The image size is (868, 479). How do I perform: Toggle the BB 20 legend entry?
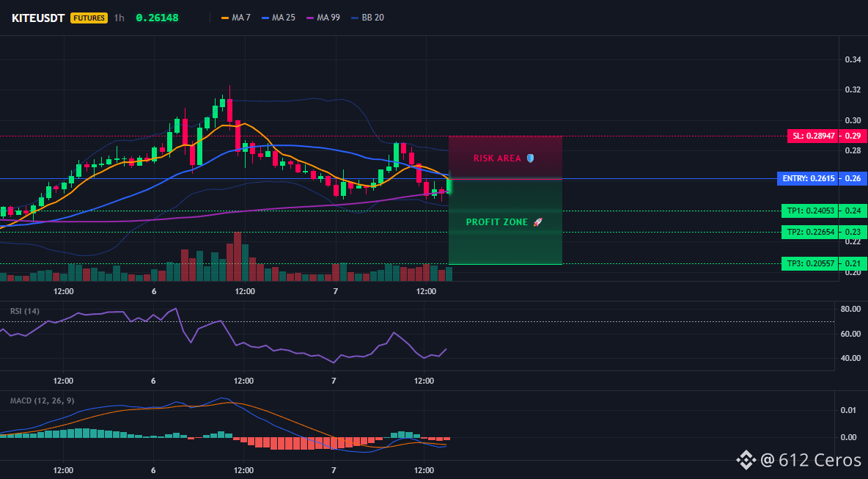coord(367,18)
